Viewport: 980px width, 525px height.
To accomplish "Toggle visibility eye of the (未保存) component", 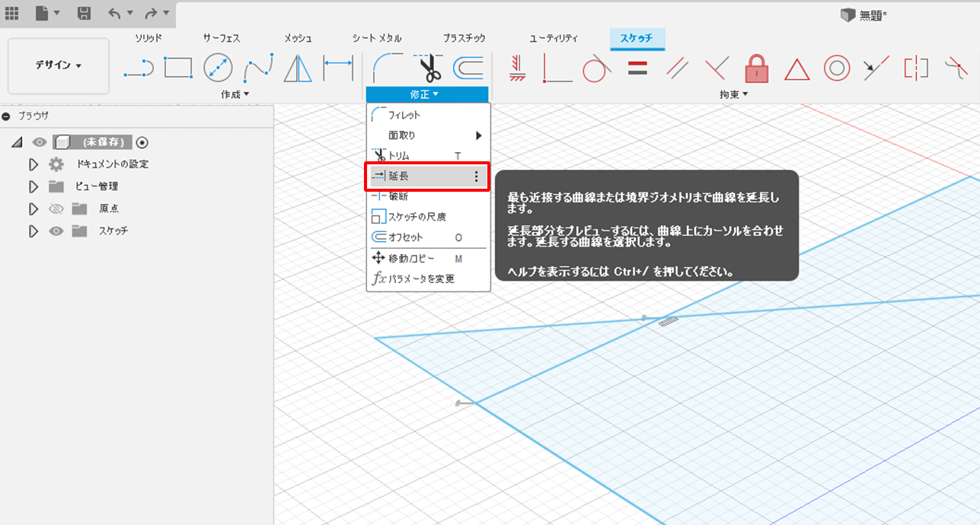I will 40,142.
